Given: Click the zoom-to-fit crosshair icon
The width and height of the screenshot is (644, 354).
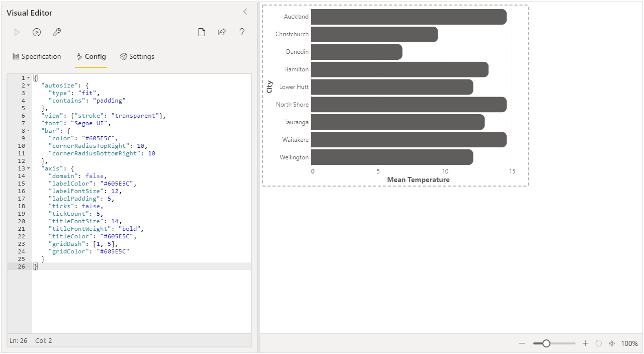Looking at the screenshot, I should pyautogui.click(x=612, y=343).
